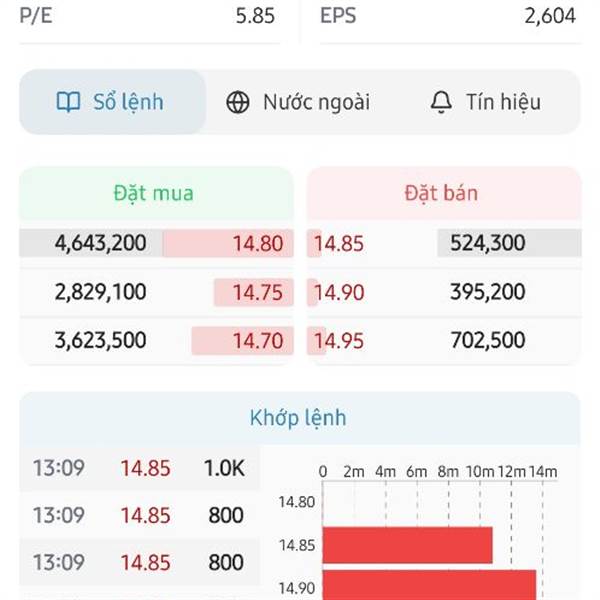
Task: Select bid price 14.80
Action: 258,243
